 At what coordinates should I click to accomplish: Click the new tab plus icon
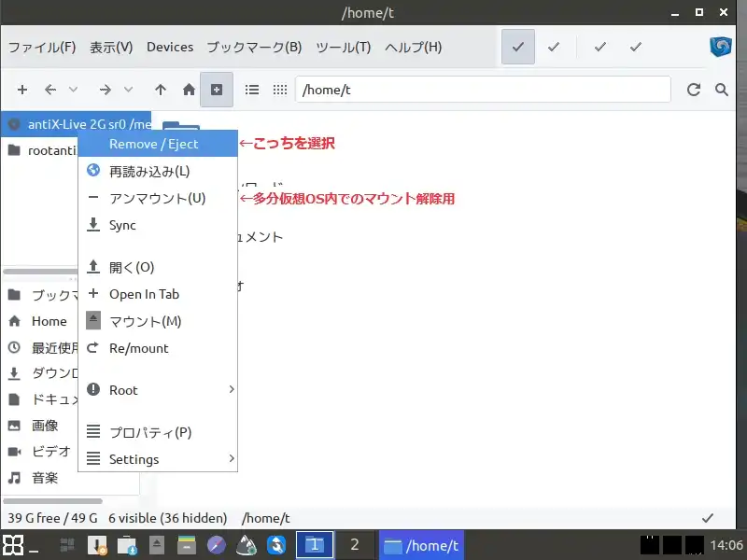point(22,90)
